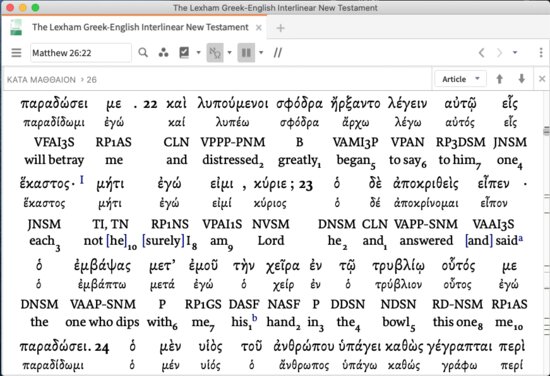Image resolution: width=550 pixels, height=376 pixels.
Task: Click the Greek word γέγραπται
Action: pos(459,347)
